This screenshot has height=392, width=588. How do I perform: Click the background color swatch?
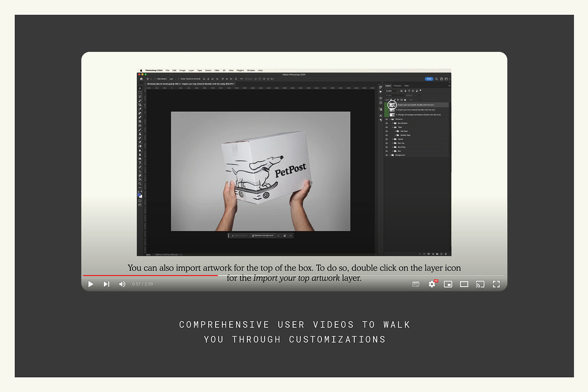[x=141, y=196]
